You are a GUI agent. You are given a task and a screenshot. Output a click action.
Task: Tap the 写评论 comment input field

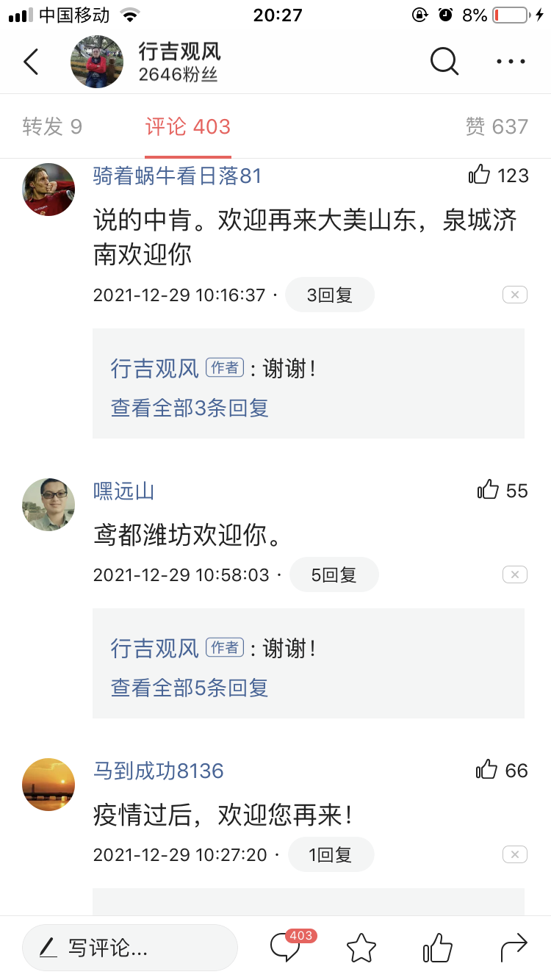[130, 948]
